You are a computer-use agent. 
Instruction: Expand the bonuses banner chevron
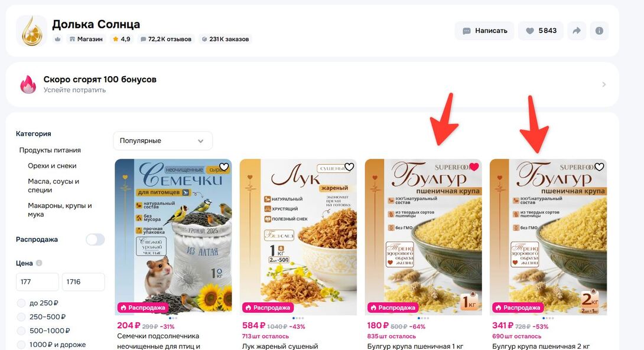pyautogui.click(x=604, y=84)
